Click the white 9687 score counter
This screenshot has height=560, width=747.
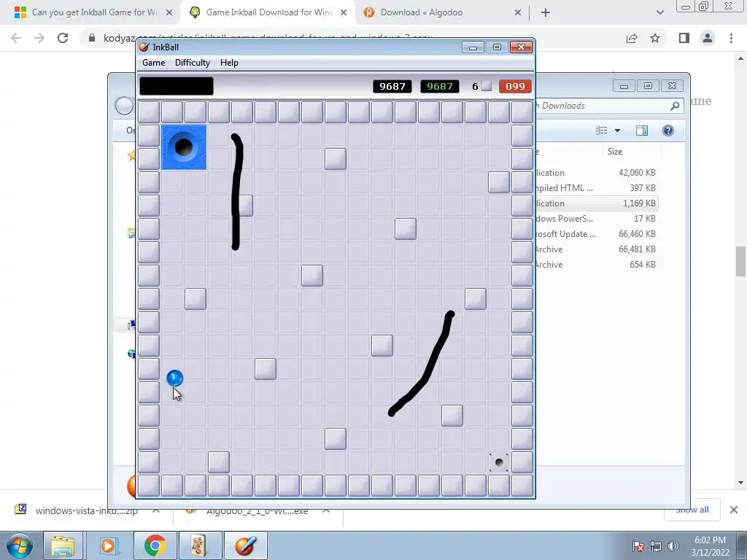coord(392,86)
